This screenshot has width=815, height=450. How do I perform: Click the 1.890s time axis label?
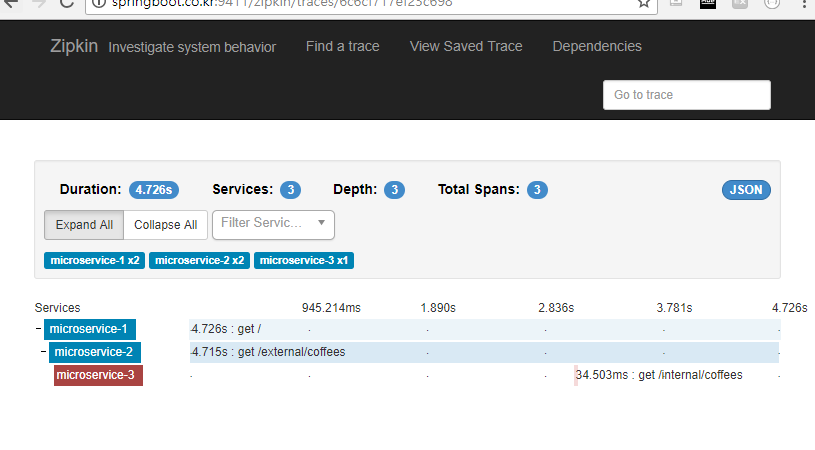coord(438,308)
